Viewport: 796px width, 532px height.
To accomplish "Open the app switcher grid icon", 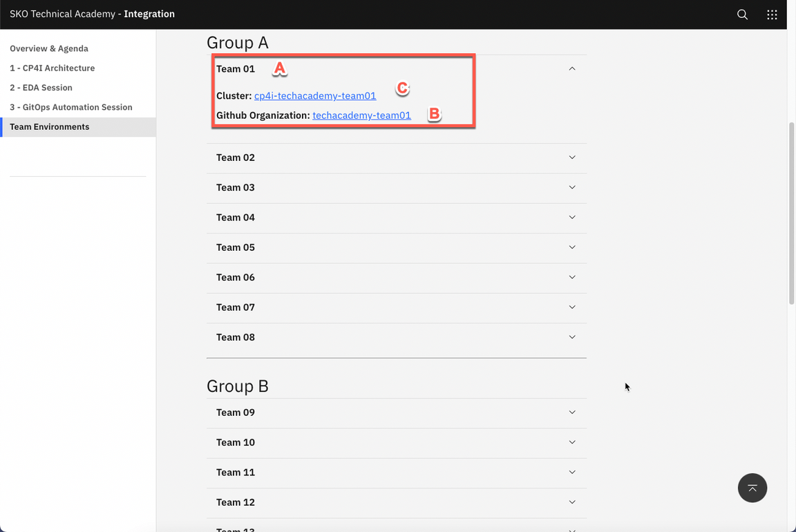I will pos(772,15).
